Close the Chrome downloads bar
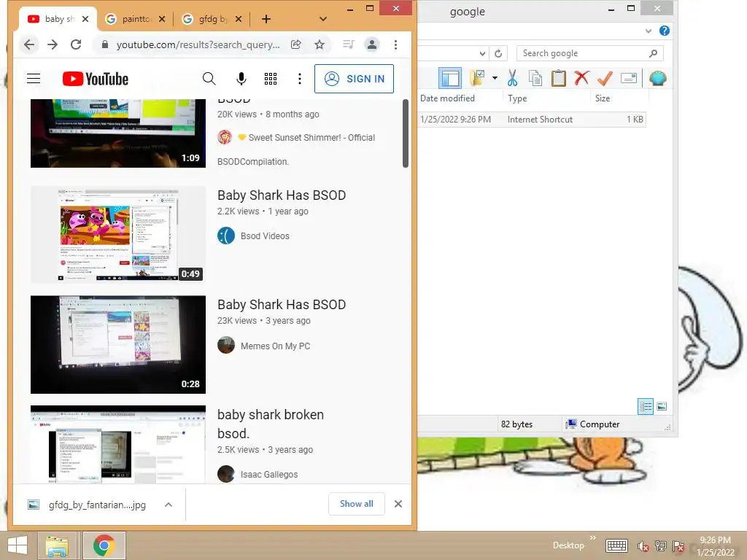747x560 pixels. [x=398, y=504]
